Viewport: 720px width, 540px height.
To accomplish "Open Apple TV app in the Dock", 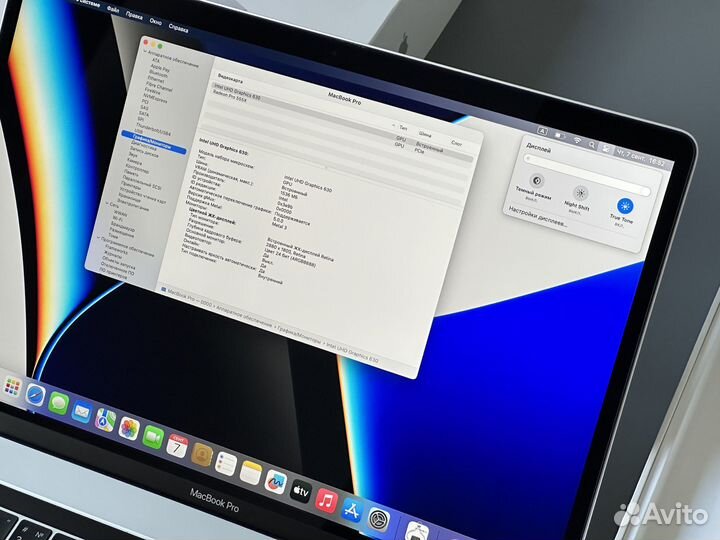I will point(301,491).
